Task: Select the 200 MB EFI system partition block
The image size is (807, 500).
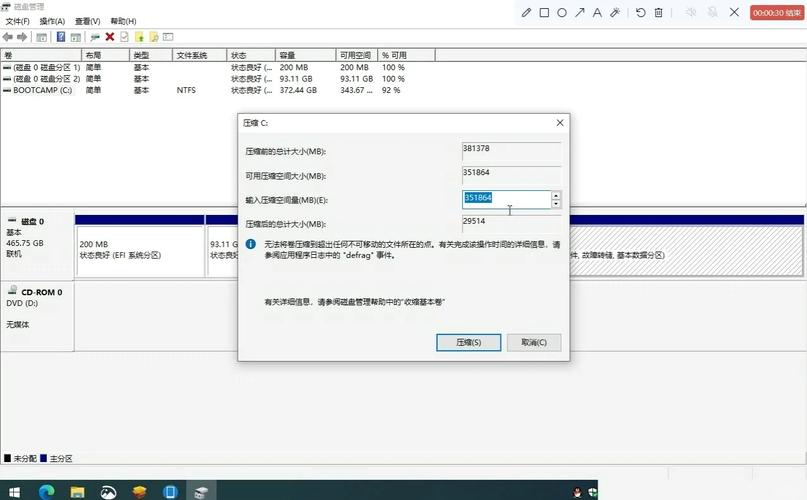Action: [x=139, y=250]
